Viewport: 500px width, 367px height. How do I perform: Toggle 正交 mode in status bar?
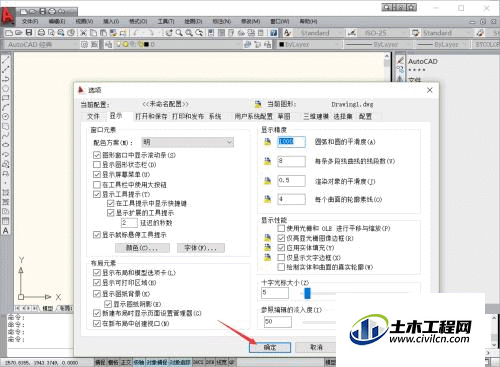(x=126, y=362)
